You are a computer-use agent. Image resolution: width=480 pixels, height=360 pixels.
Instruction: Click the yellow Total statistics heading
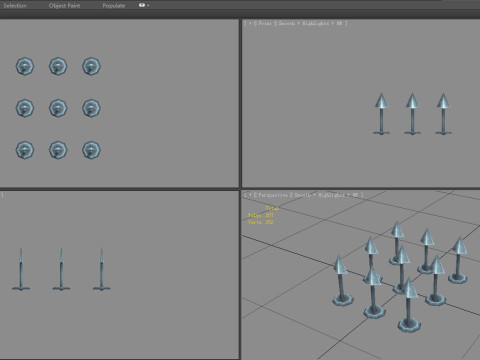(x=272, y=208)
